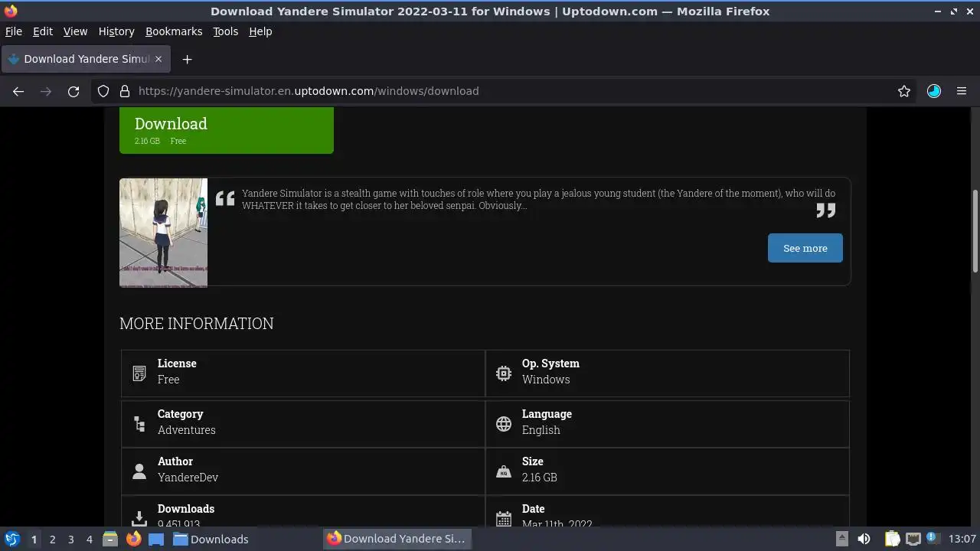
Task: Click the Author person icon
Action: click(139, 471)
